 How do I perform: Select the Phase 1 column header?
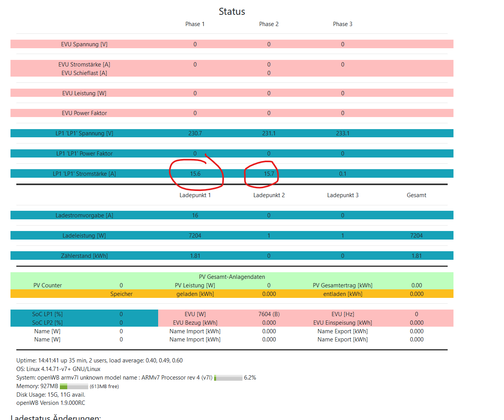[195, 24]
